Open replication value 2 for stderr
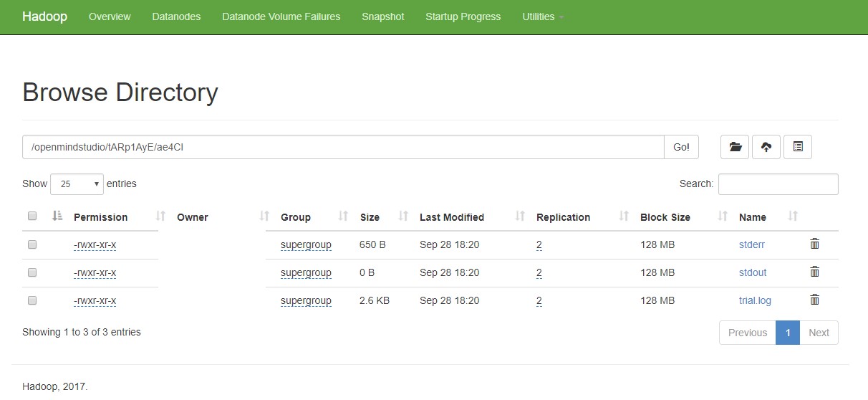Image resolution: width=868 pixels, height=400 pixels. 539,245
